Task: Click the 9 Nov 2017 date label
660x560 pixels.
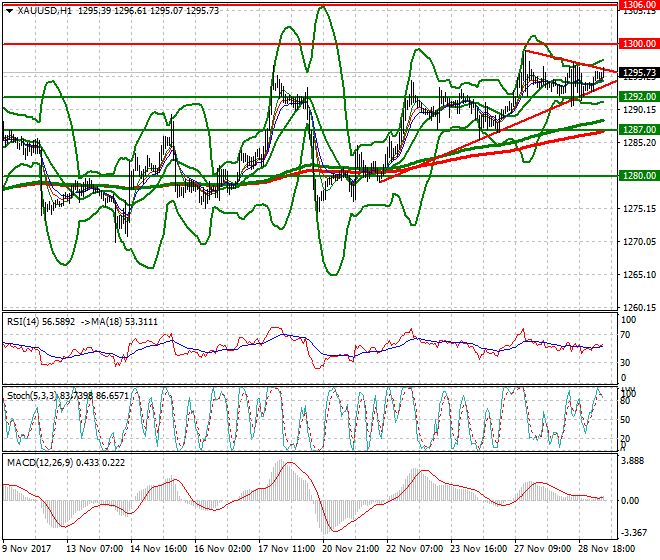Action: tap(27, 549)
